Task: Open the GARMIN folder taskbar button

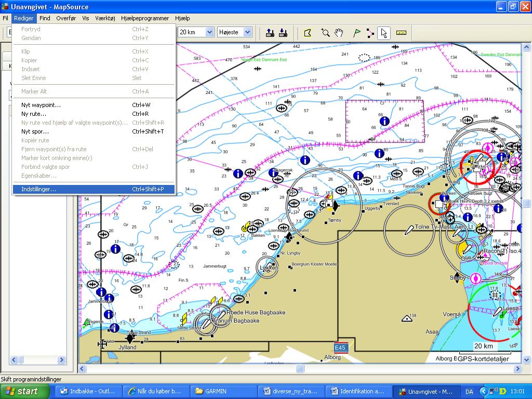Action: click(x=223, y=392)
